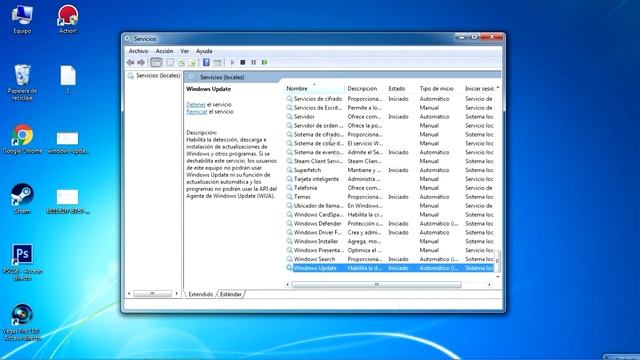The width and height of the screenshot is (640, 360).
Task: Open the blue Help toolbar icon
Action: [206, 62]
